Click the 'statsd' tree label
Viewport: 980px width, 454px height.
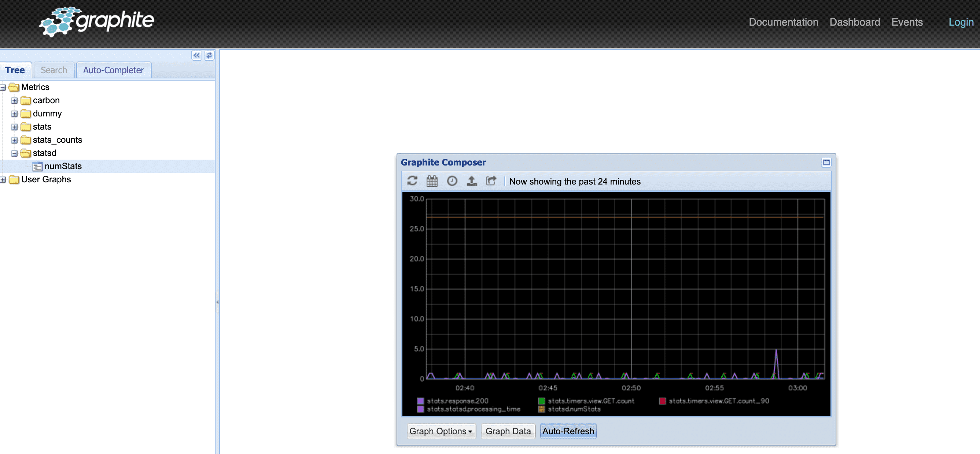point(44,153)
